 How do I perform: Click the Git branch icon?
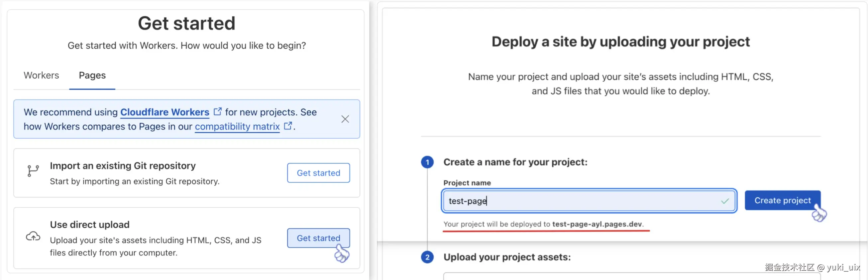pos(33,171)
